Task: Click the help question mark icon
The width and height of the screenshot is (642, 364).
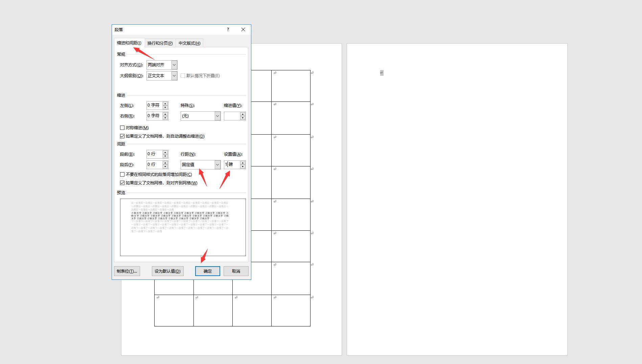Action: point(228,29)
